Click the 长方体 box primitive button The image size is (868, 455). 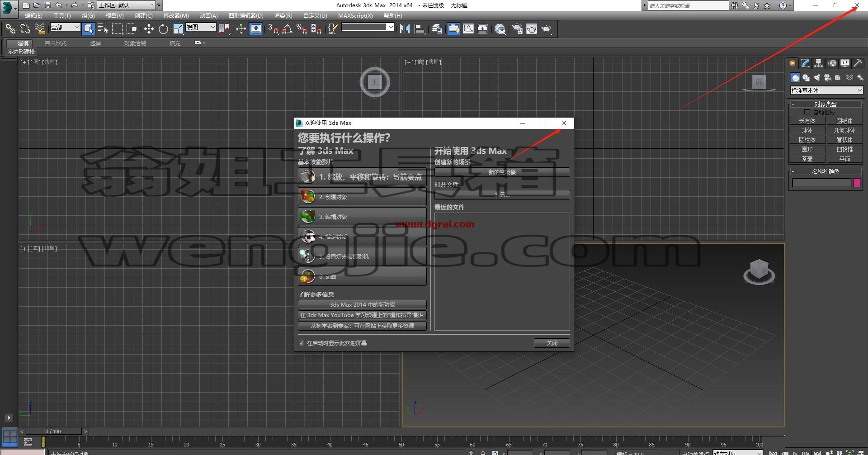click(x=807, y=121)
